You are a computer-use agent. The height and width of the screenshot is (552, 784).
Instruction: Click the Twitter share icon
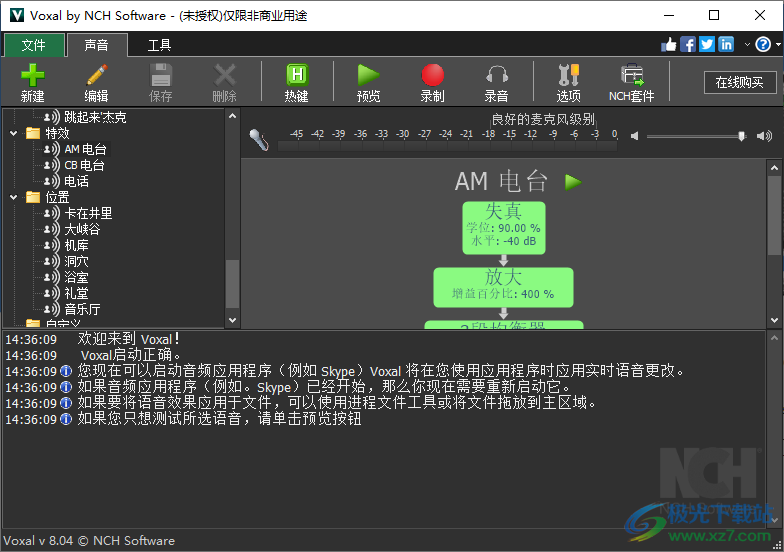coord(706,45)
